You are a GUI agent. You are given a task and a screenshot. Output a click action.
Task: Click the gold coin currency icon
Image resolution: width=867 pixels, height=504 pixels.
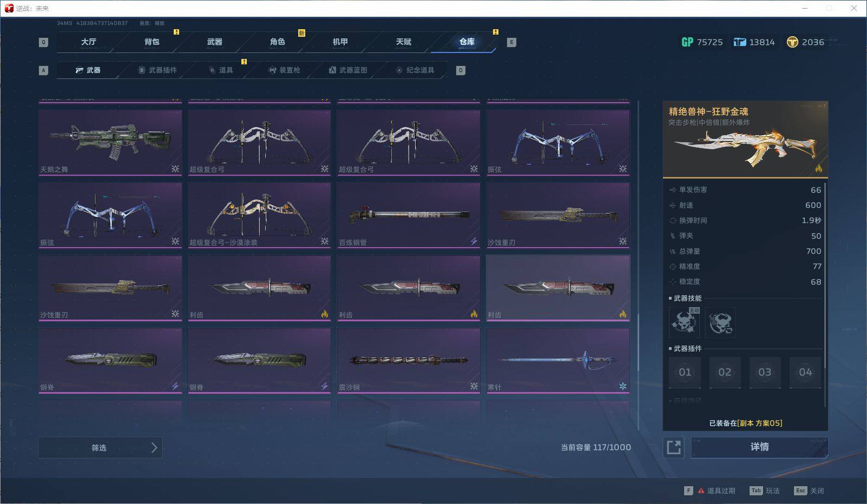792,42
